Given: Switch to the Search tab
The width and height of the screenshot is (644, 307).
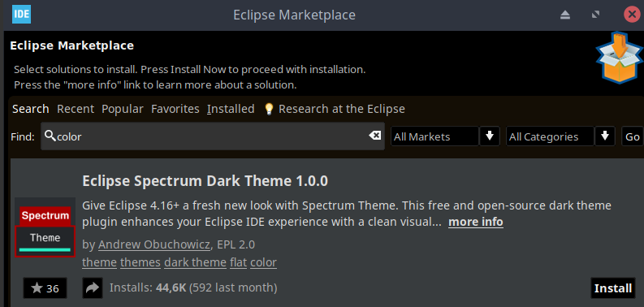Looking at the screenshot, I should click(x=30, y=109).
